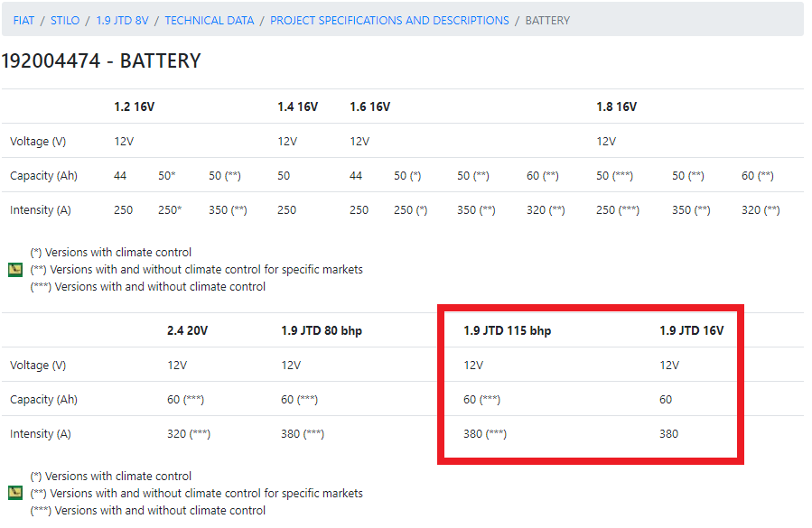Image resolution: width=812 pixels, height=528 pixels.
Task: Click the 1.2 16V column header
Action: pos(134,107)
